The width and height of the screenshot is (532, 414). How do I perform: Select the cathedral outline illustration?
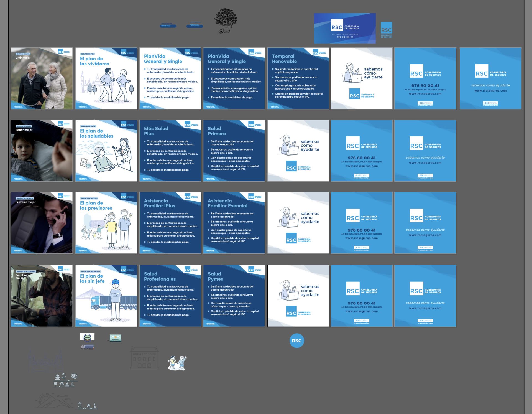tap(46, 360)
